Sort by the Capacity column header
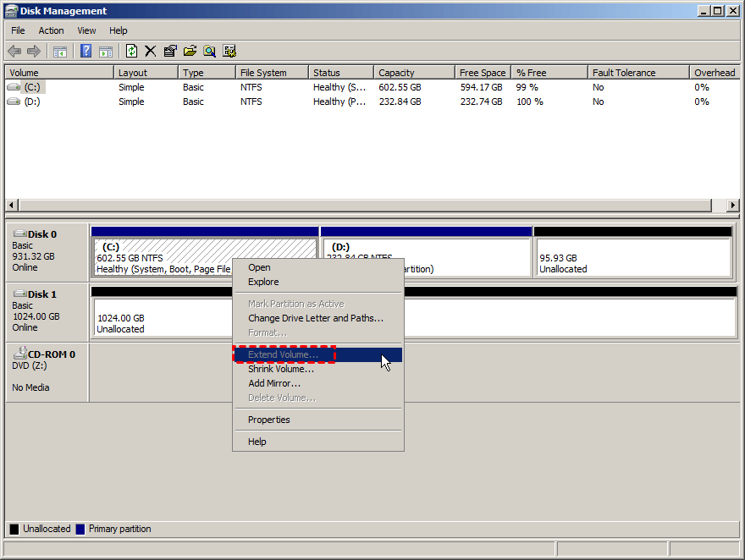Image resolution: width=745 pixels, height=560 pixels. coord(396,73)
